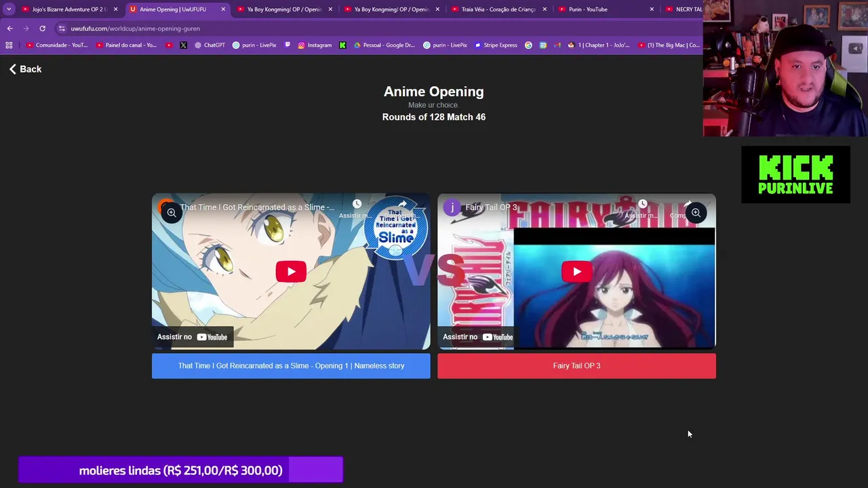Open the Pessoal - Google Drive bookmark
The image size is (868, 488).
pyautogui.click(x=384, y=45)
